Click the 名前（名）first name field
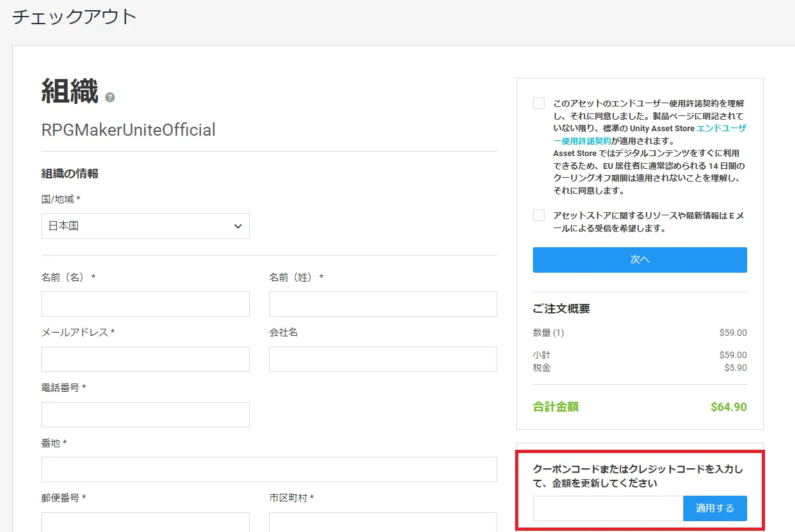The height and width of the screenshot is (532, 795). (145, 304)
